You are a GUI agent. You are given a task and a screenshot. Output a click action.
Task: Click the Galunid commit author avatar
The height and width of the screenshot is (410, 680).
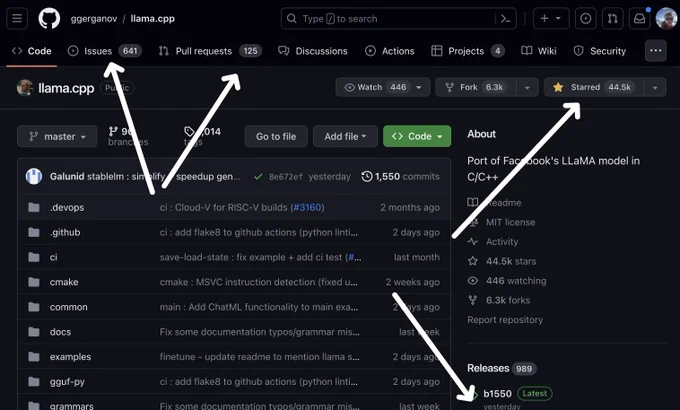coord(34,177)
